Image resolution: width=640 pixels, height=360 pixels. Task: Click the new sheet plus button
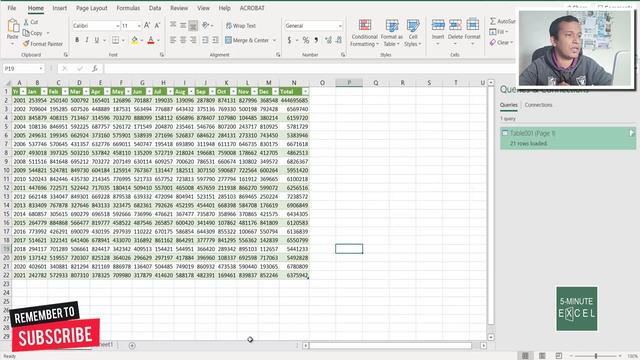[132, 346]
